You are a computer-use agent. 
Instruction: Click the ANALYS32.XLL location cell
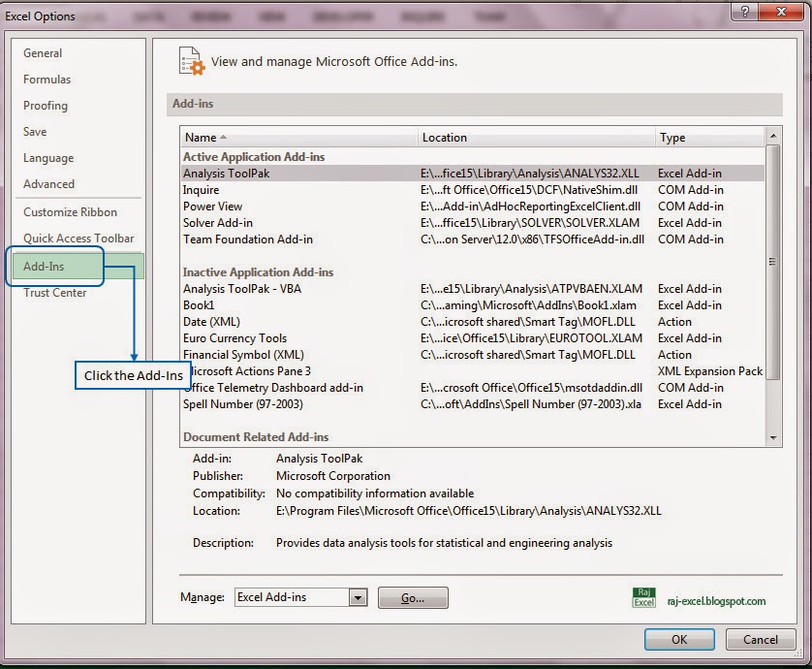pyautogui.click(x=530, y=174)
